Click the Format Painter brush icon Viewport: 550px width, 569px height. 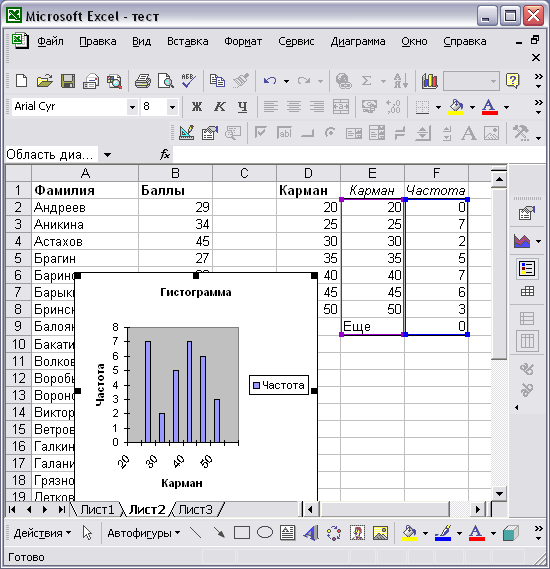[x=241, y=81]
